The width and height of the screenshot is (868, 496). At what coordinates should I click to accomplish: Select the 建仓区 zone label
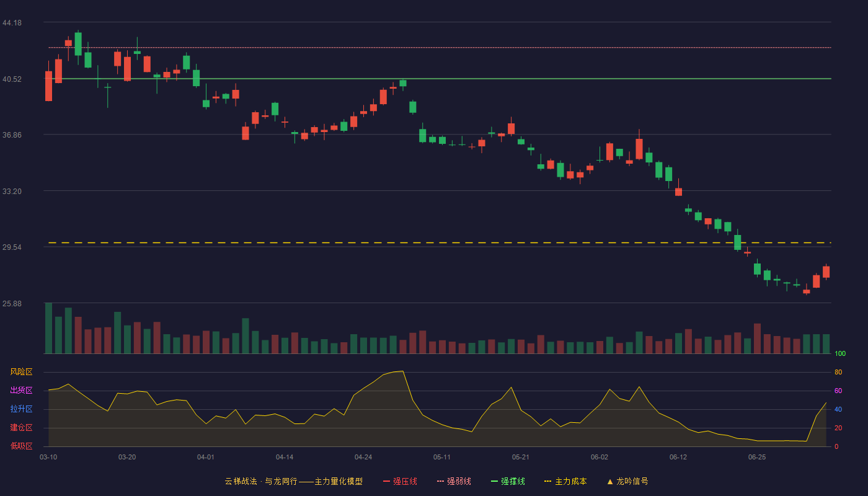pyautogui.click(x=21, y=428)
